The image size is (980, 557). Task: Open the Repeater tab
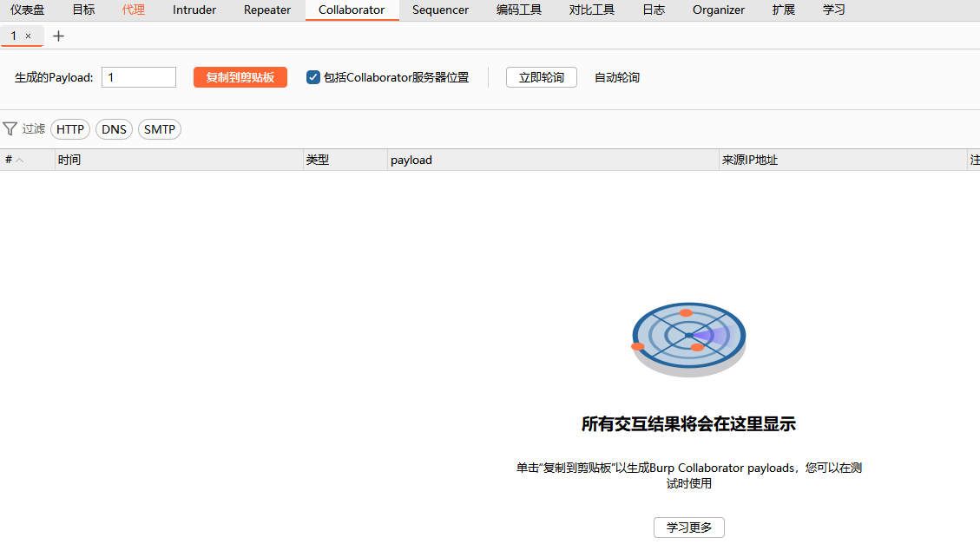[x=267, y=10]
